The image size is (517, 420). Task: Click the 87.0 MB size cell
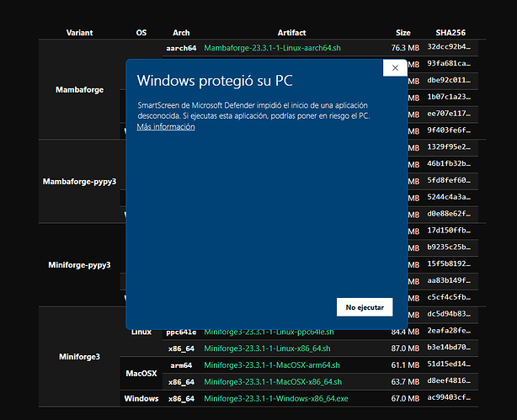[405, 348]
